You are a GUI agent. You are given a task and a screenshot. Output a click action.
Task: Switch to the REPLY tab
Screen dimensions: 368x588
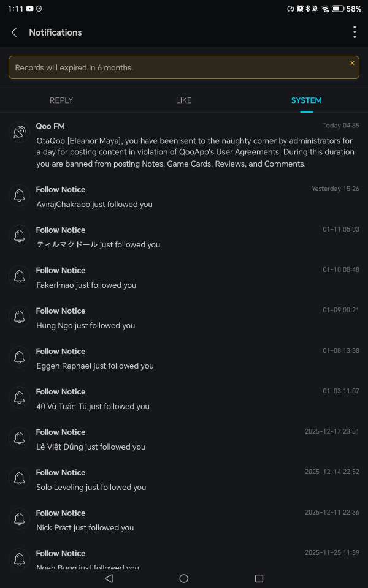pos(61,100)
